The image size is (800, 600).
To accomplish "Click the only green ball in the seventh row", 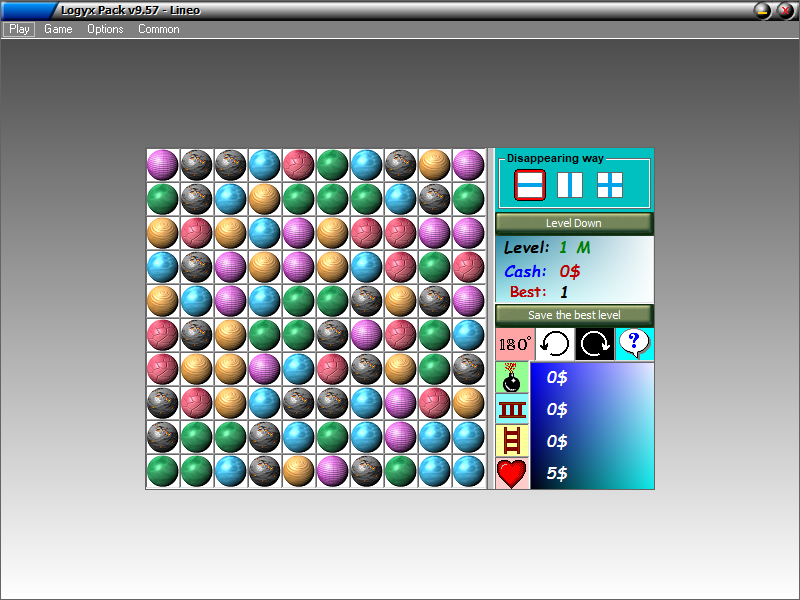I will click(435, 369).
